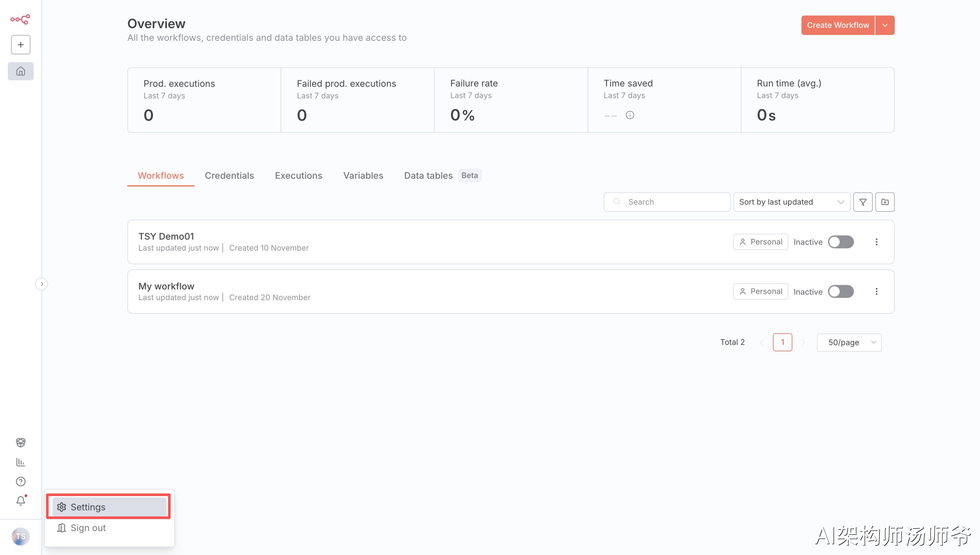Open the home Overview sidebar icon

20,71
